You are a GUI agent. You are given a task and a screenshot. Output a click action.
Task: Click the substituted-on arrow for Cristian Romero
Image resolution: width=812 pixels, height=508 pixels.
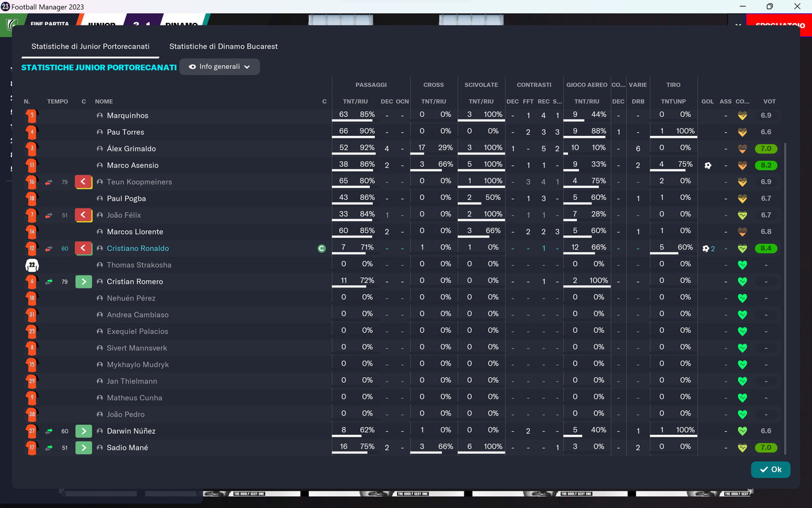coord(83,281)
